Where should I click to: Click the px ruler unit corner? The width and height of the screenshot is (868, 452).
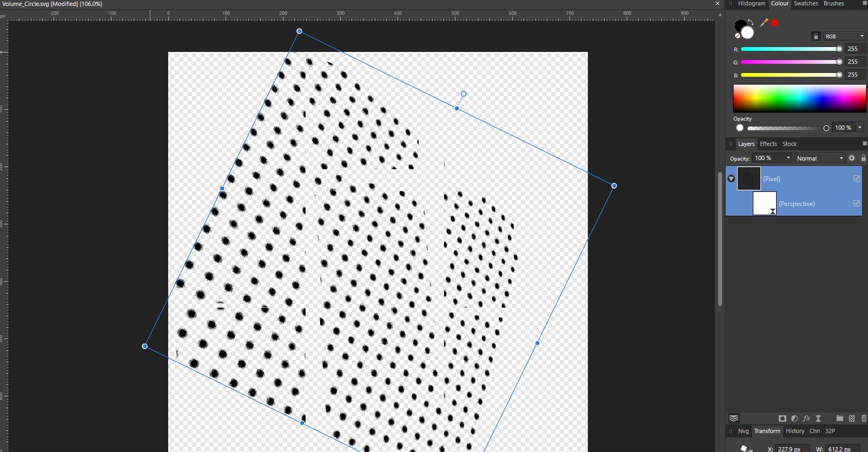[x=3, y=16]
